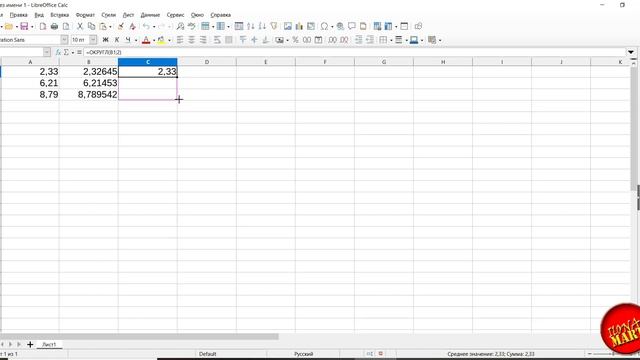The height and width of the screenshot is (360, 640).
Task: Click the Special Character omega icon
Action: [324, 27]
